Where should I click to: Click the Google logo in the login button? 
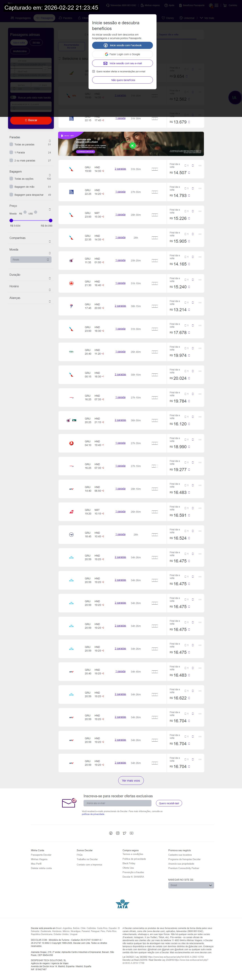coord(107,54)
